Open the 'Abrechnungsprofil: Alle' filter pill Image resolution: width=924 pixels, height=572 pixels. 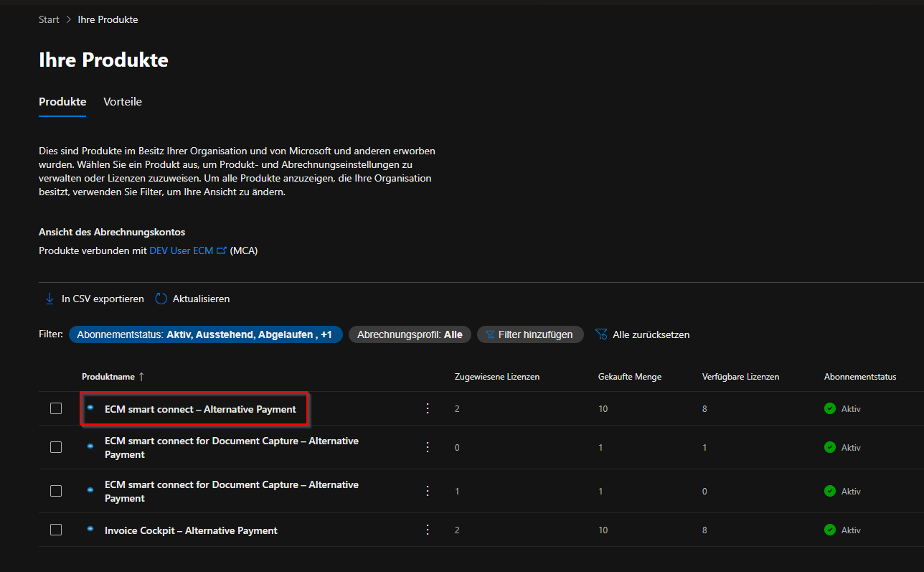pyautogui.click(x=410, y=334)
